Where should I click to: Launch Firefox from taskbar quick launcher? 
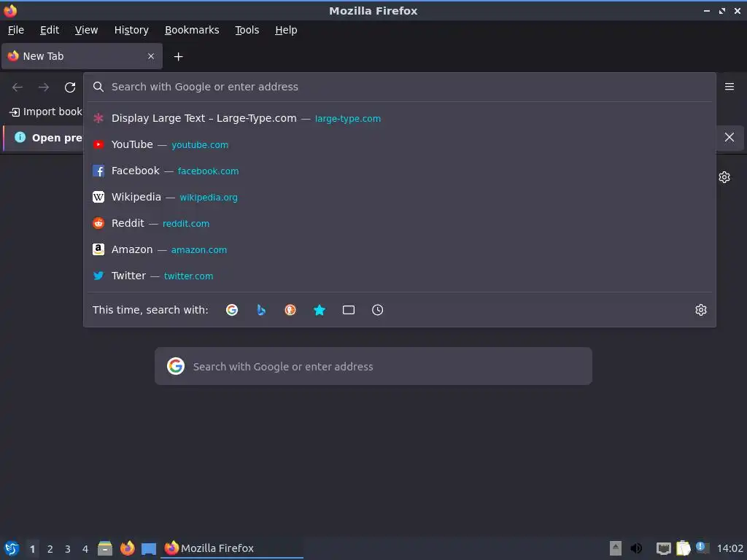127,548
